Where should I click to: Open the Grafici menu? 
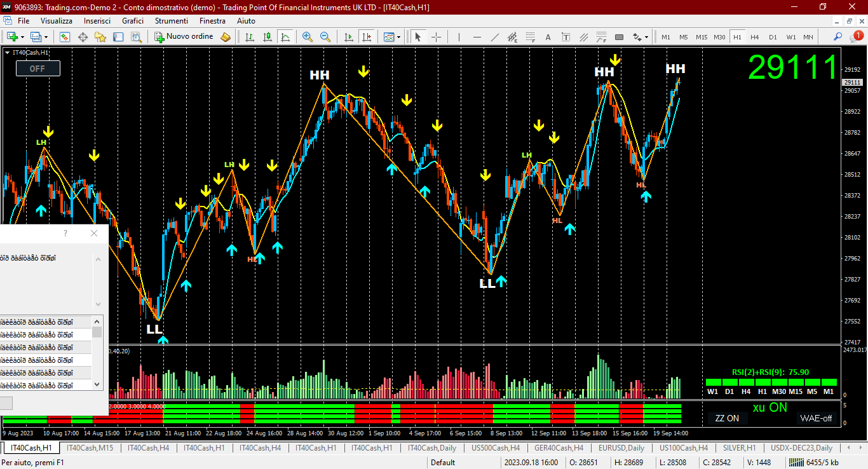pyautogui.click(x=133, y=21)
